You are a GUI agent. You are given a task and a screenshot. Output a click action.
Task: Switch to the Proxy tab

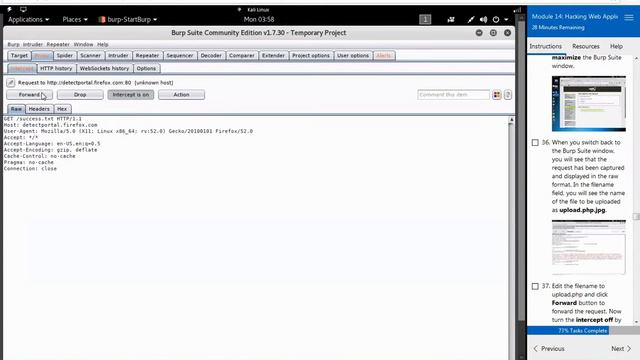pyautogui.click(x=42, y=56)
